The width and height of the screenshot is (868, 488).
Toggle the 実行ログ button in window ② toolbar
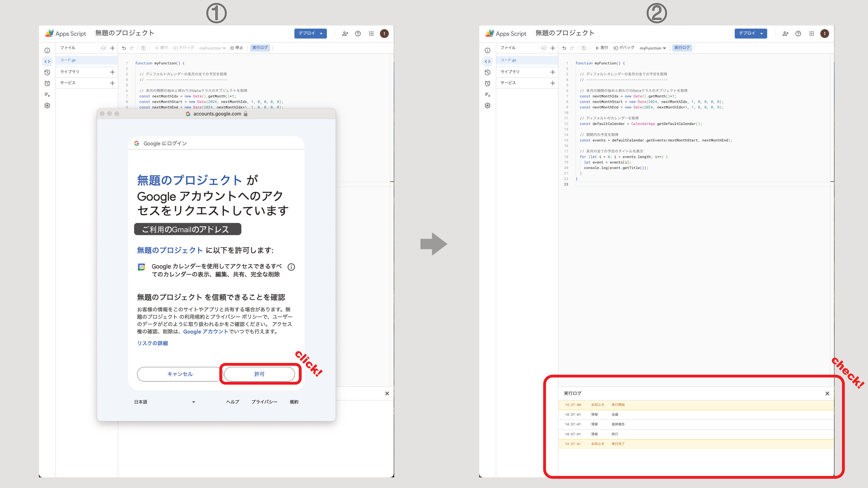point(682,48)
